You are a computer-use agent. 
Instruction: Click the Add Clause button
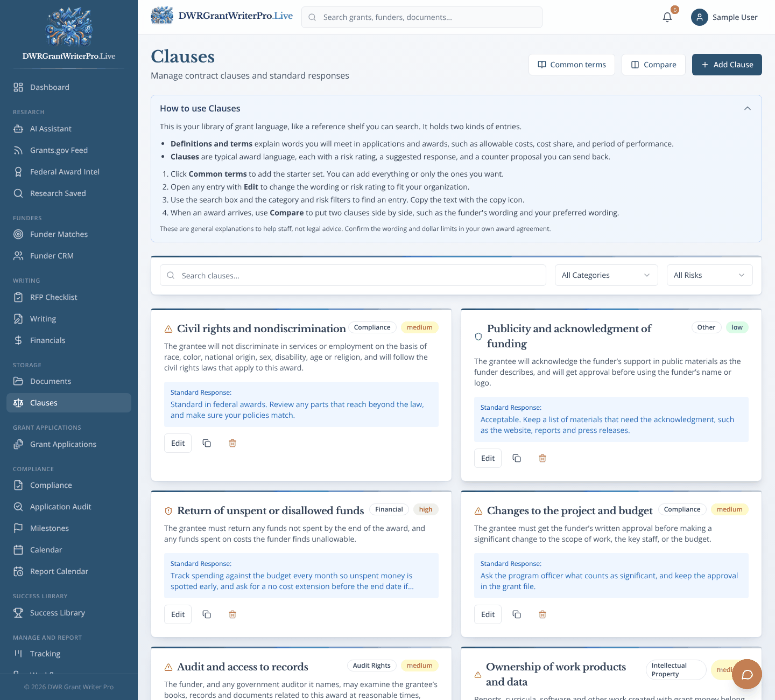pyautogui.click(x=727, y=65)
